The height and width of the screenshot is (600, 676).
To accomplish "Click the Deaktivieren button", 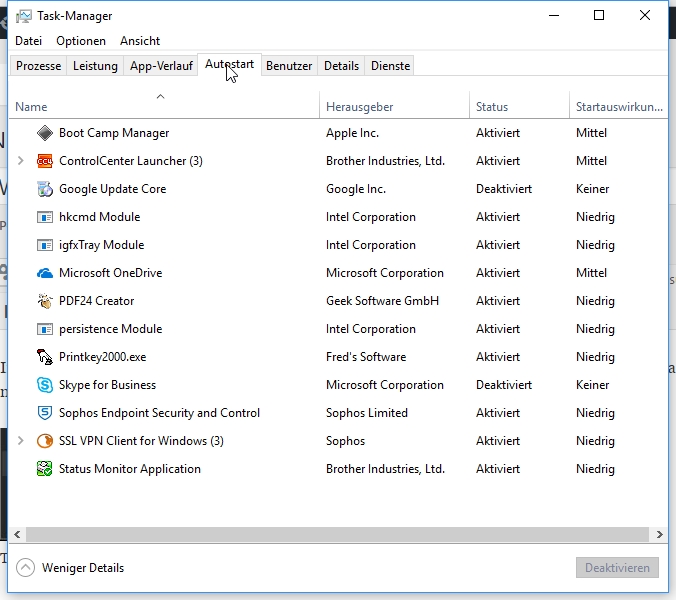I will point(617,568).
